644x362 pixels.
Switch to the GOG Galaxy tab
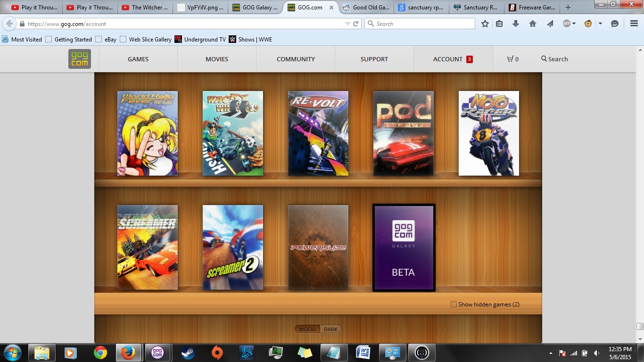point(256,8)
